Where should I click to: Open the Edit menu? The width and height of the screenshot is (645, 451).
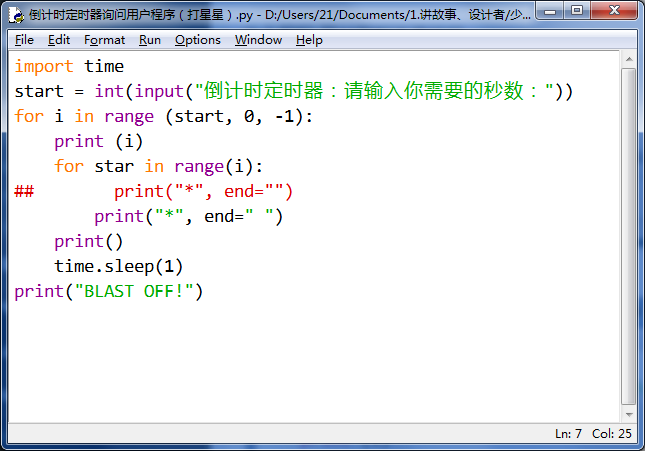[x=59, y=40]
